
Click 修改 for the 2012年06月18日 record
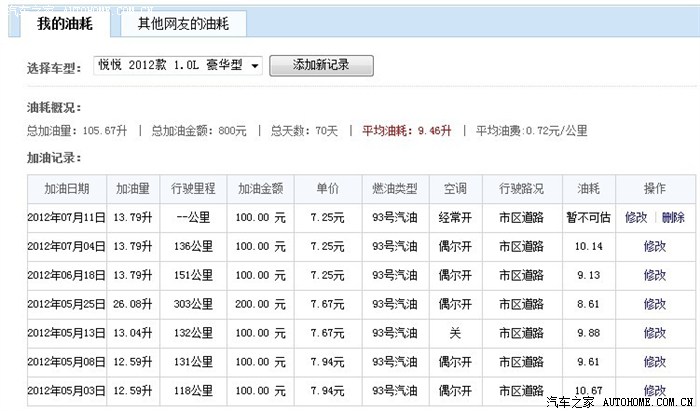654,275
